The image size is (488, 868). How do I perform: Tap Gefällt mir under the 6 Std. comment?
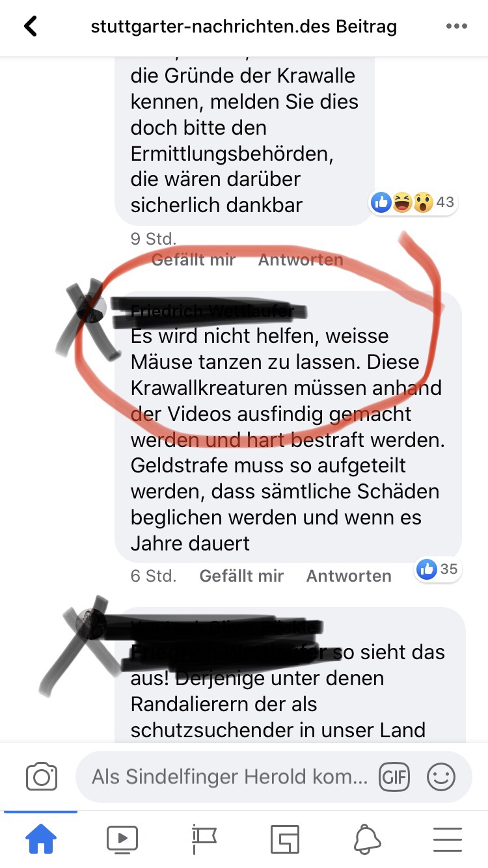(x=241, y=576)
